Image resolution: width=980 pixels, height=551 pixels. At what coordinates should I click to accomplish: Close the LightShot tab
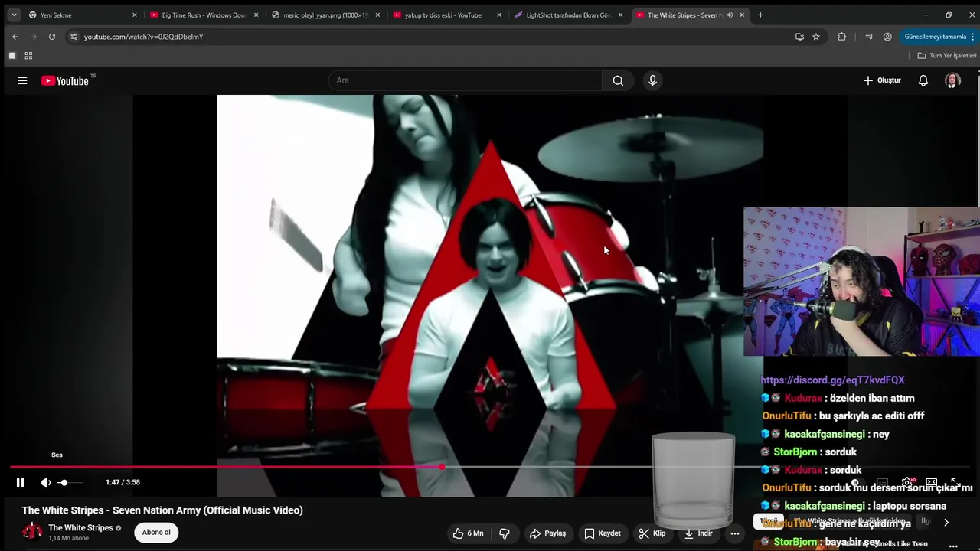click(620, 15)
